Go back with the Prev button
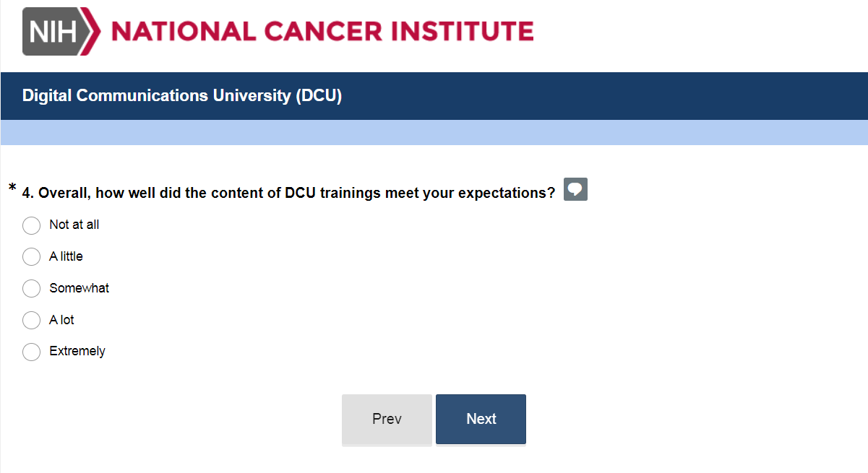 pyautogui.click(x=387, y=420)
